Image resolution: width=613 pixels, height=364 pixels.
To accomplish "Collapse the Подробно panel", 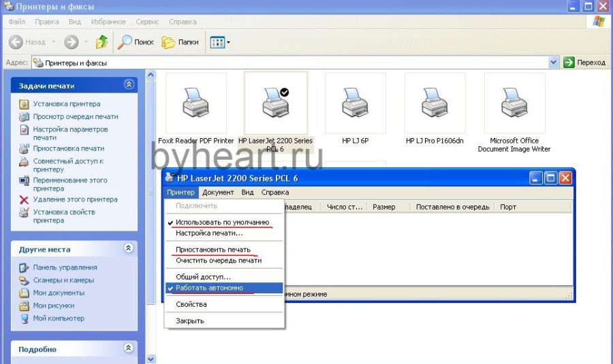I will point(129,348).
